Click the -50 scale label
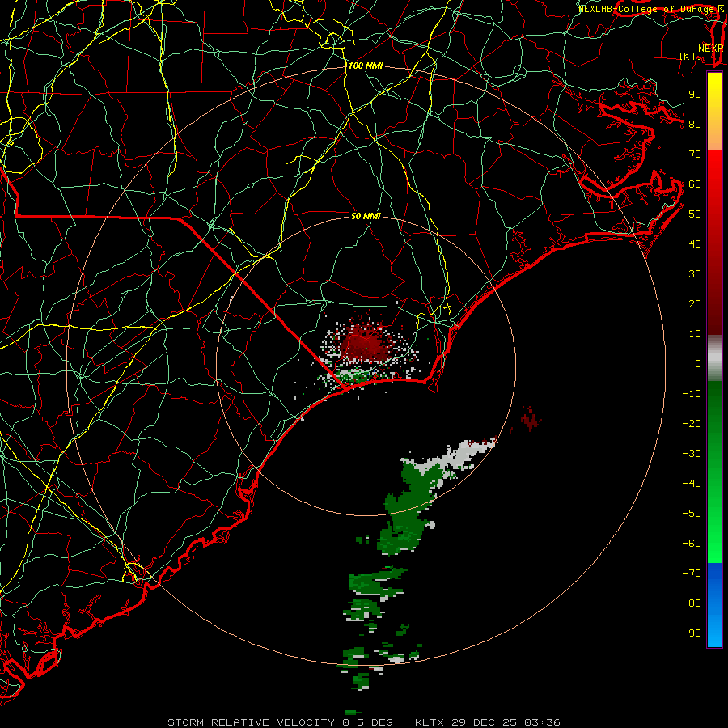The height and width of the screenshot is (728, 728). pos(692,514)
